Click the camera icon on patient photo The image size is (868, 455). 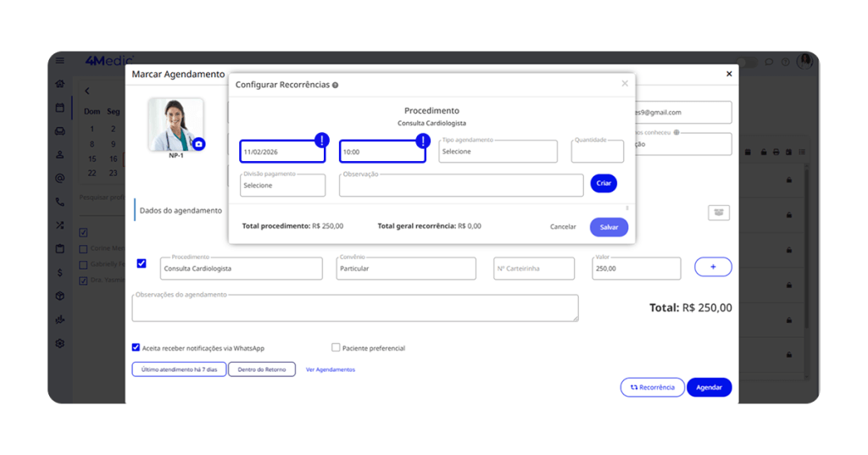[x=198, y=144]
